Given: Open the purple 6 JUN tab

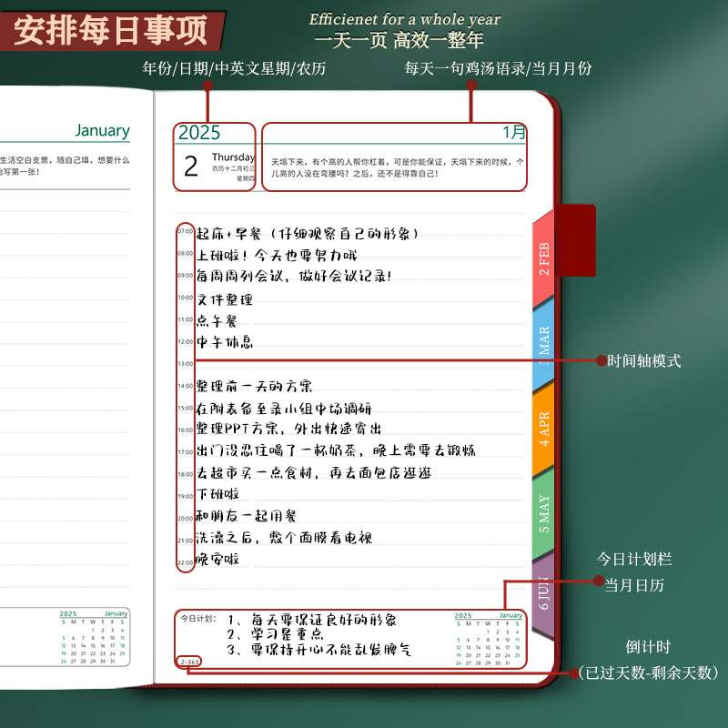Looking at the screenshot, I should pos(543,594).
